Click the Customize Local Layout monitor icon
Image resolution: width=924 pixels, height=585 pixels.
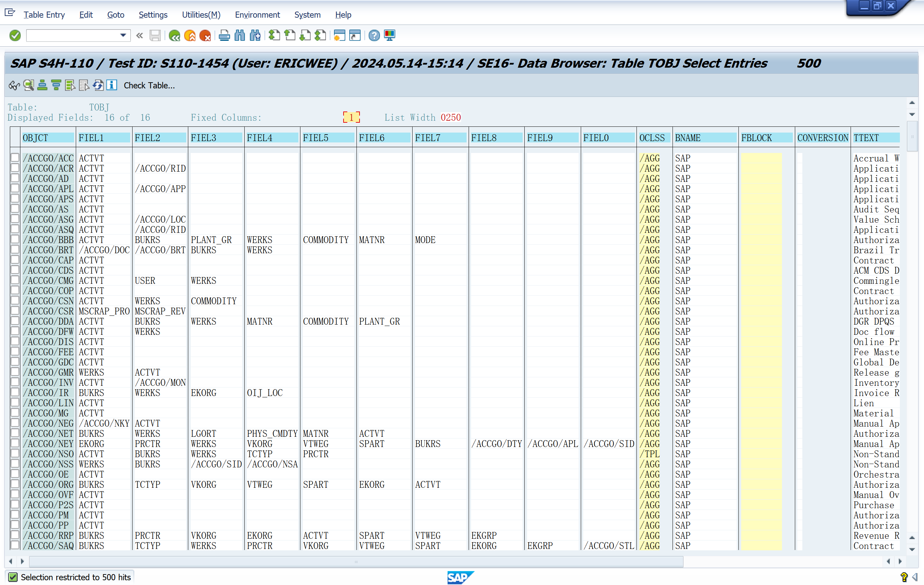tap(389, 36)
